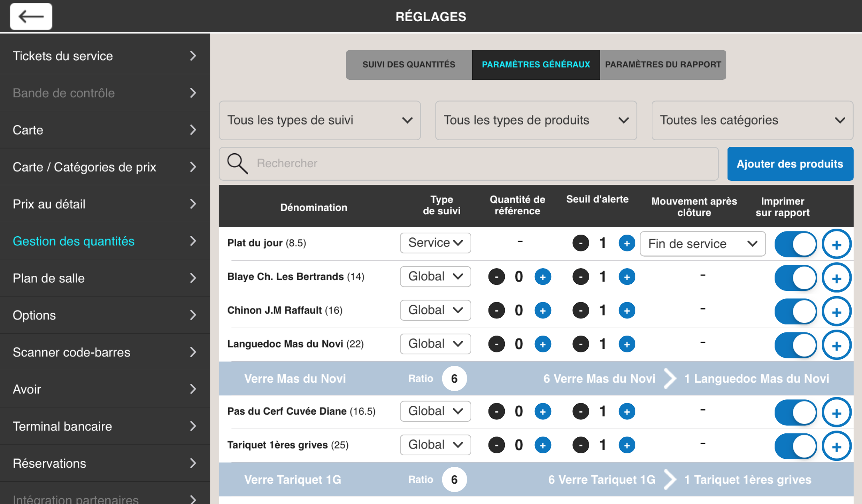
Task: Tap circled plus on Languedoc Mas du Novi row
Action: [x=836, y=345]
